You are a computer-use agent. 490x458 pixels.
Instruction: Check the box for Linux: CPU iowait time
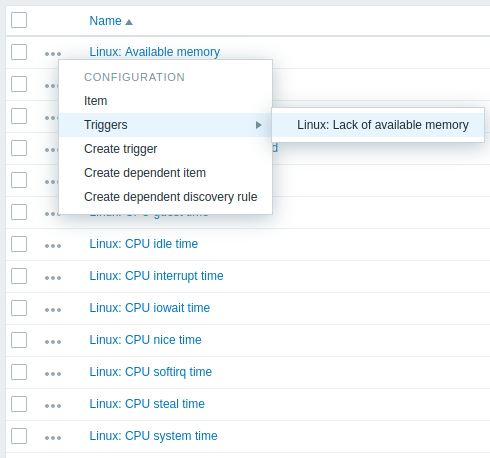[19, 308]
